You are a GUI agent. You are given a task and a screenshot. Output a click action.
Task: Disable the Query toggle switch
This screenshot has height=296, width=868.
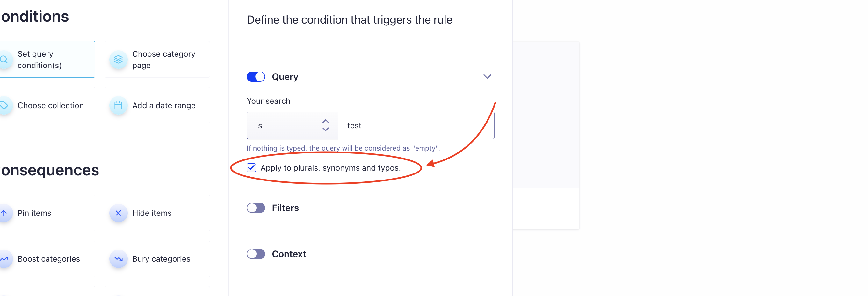256,77
